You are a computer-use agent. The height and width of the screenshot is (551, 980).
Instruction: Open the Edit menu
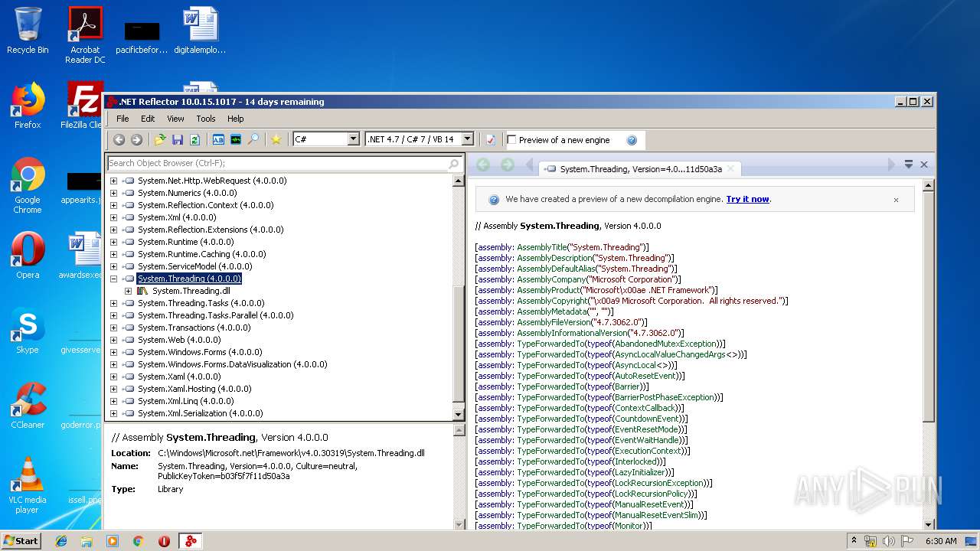(148, 119)
